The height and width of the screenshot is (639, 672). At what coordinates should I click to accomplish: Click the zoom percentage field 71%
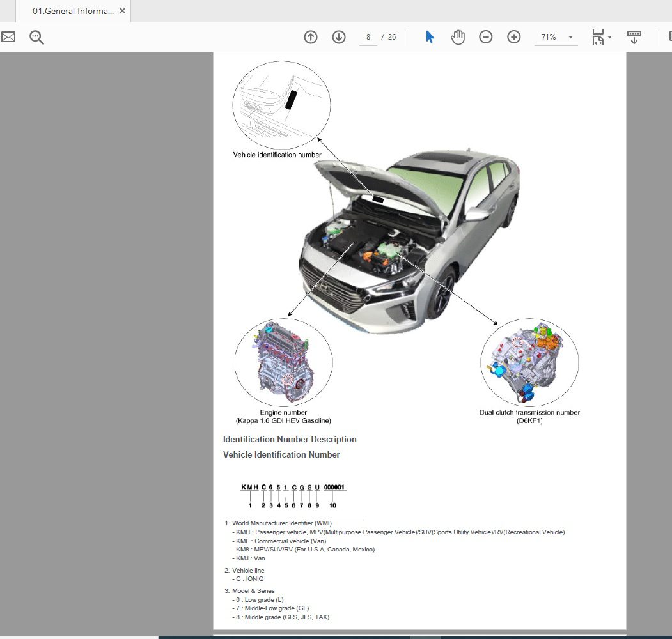click(x=549, y=37)
